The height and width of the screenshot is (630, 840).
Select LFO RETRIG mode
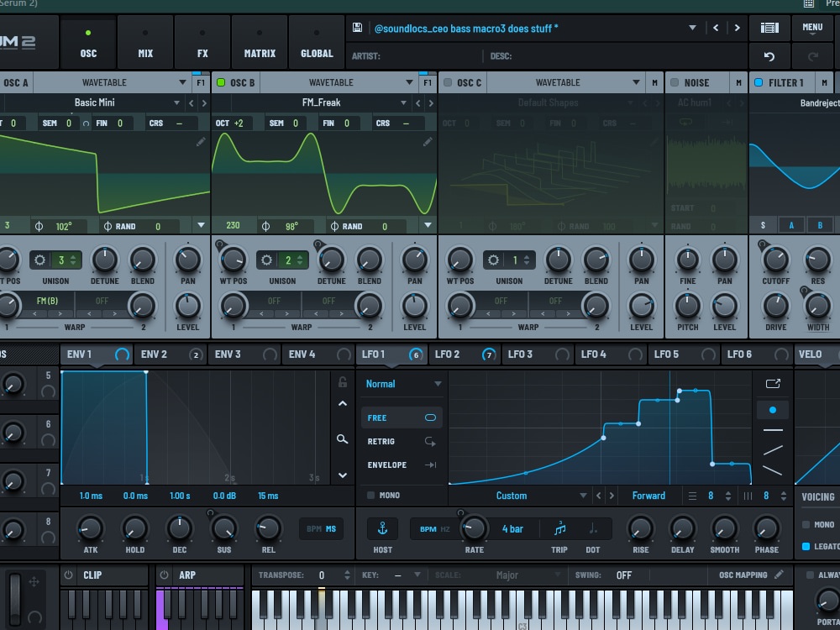[x=402, y=442]
